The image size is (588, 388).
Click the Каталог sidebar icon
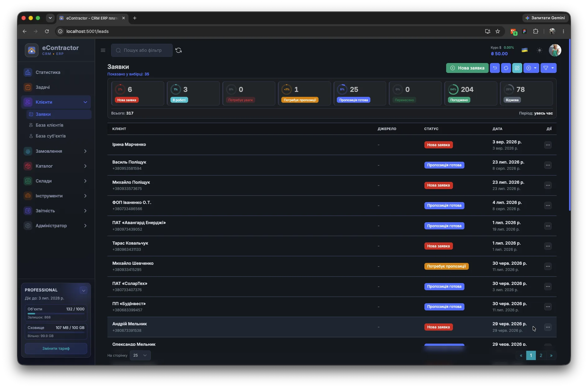coord(28,166)
